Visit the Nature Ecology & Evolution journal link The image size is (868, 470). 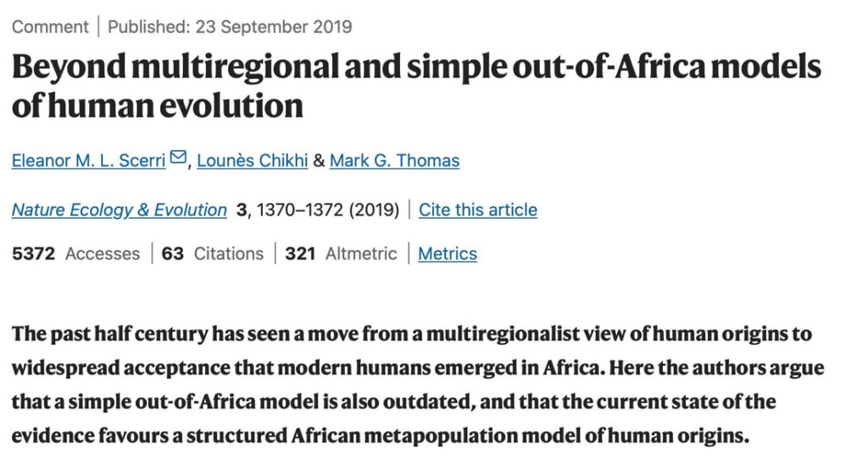[x=120, y=210]
